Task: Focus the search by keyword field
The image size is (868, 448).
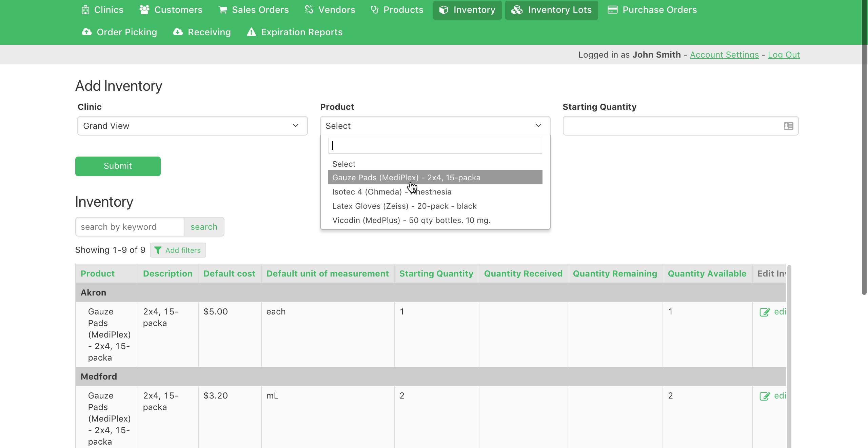Action: pyautogui.click(x=130, y=227)
